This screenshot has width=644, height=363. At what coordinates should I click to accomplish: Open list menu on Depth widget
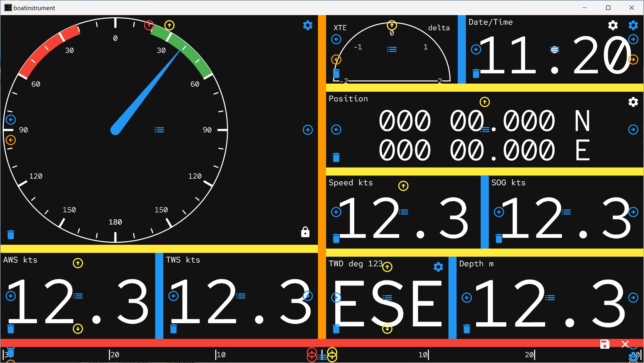(x=550, y=297)
